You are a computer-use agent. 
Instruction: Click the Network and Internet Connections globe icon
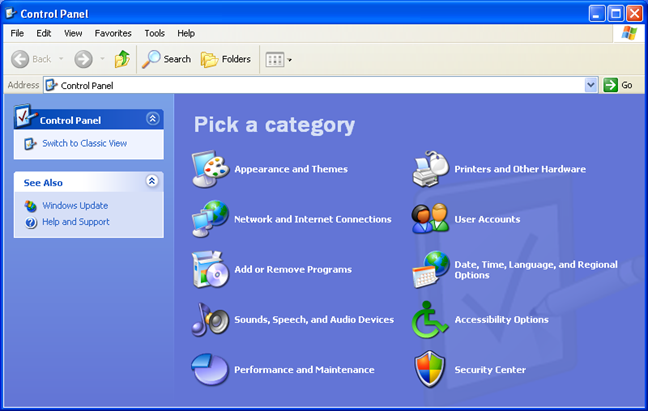211,219
